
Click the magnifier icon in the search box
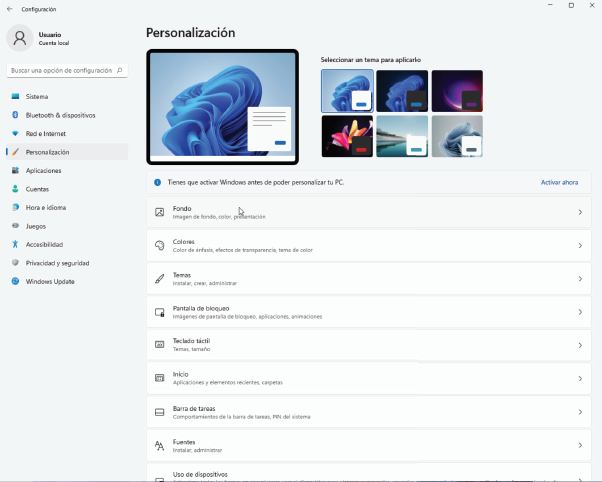pos(119,70)
